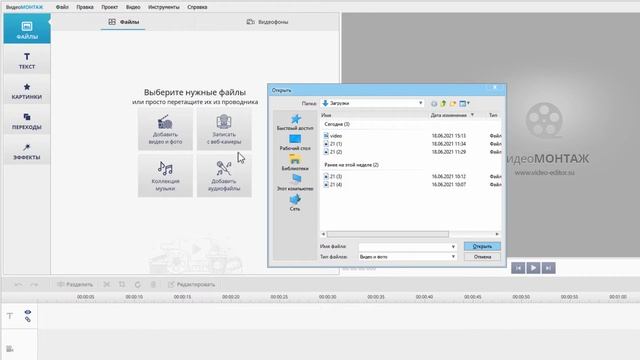Click the Редактировать toolbar button
The image size is (640, 360).
191,284
